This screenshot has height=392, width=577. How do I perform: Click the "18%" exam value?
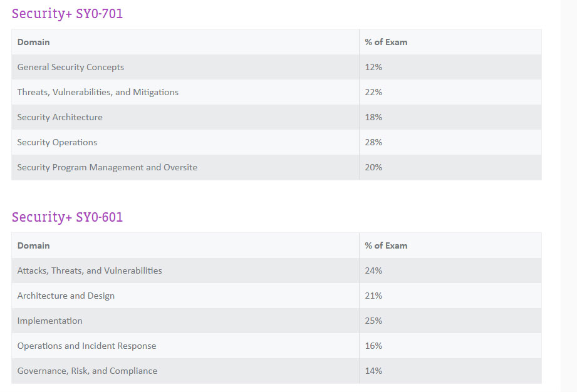(x=373, y=117)
